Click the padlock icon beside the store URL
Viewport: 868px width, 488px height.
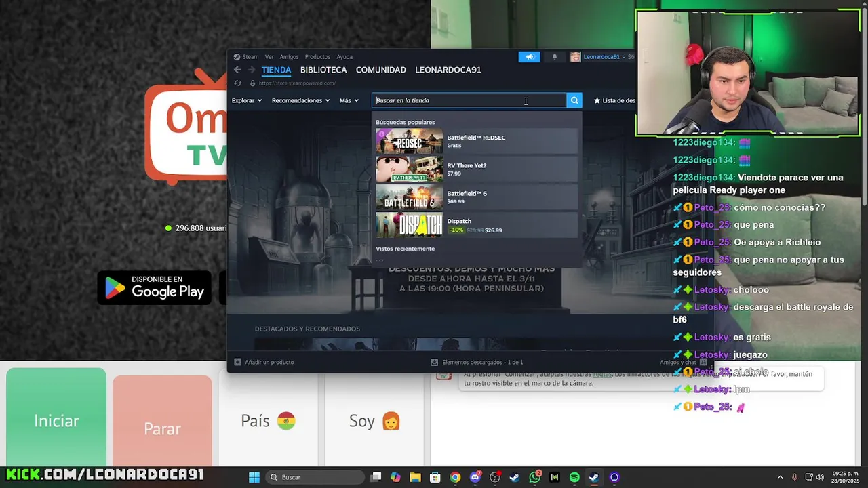[x=252, y=83]
